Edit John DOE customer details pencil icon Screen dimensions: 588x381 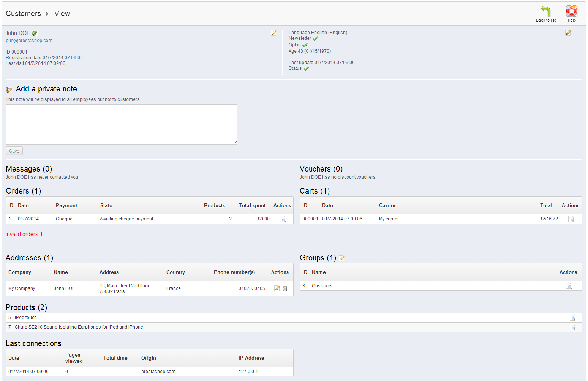click(273, 33)
